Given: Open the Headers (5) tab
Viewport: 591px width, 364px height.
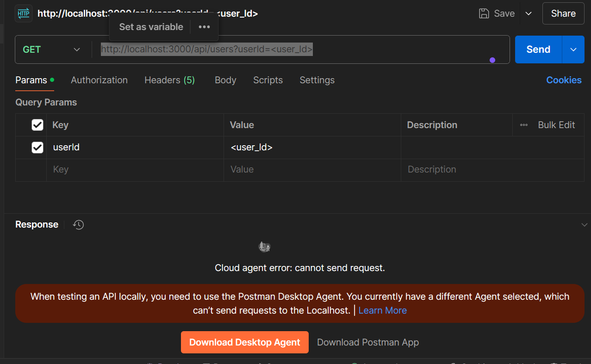Looking at the screenshot, I should (x=170, y=80).
